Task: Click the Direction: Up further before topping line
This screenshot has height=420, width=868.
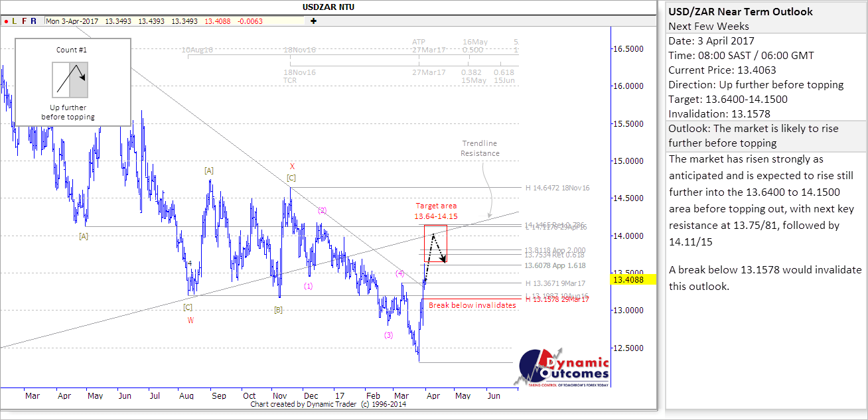Action: coord(756,84)
